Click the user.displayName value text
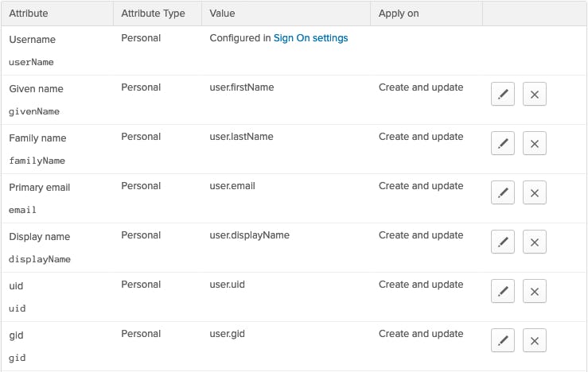 pyautogui.click(x=249, y=235)
